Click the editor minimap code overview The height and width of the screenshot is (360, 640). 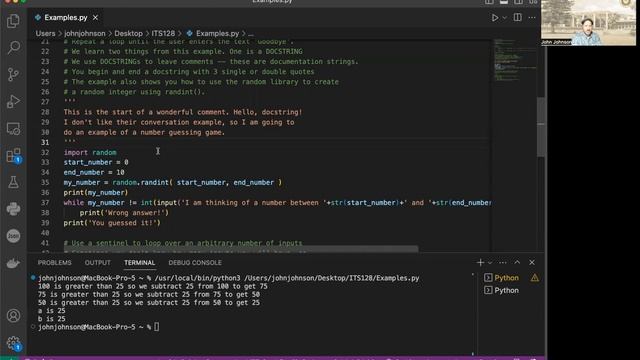click(514, 59)
